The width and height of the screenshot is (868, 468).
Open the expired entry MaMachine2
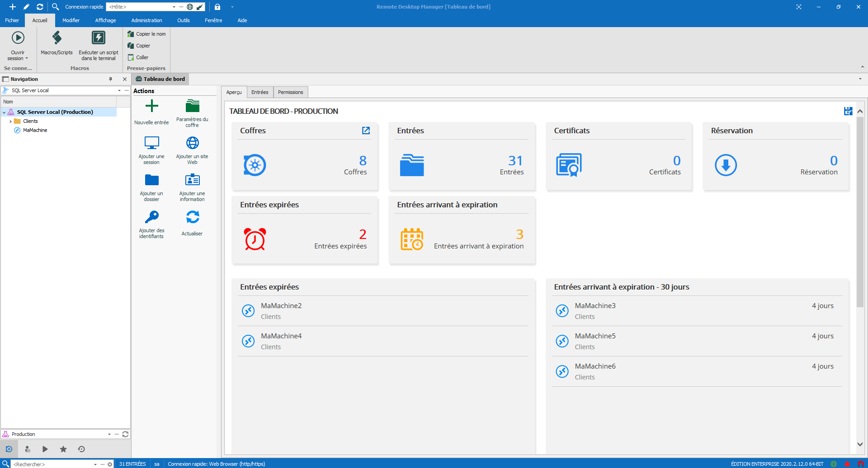[x=281, y=306]
